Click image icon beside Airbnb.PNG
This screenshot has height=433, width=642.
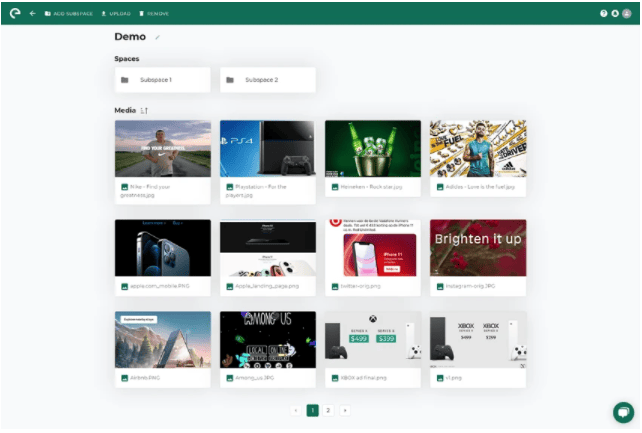tap(124, 378)
